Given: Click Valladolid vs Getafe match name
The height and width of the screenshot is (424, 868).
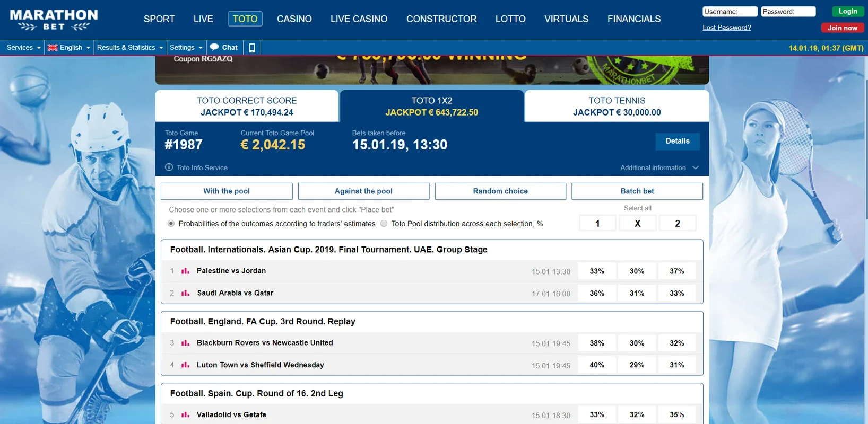Looking at the screenshot, I should coord(231,415).
